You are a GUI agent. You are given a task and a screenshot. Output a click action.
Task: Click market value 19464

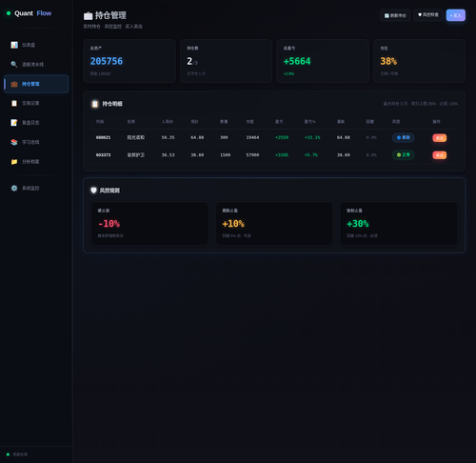tap(252, 137)
